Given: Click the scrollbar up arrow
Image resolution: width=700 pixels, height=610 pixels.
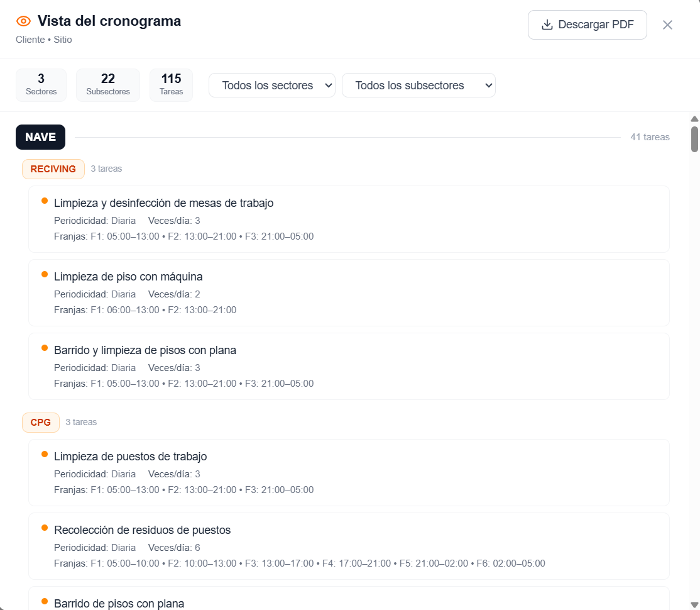Looking at the screenshot, I should [694, 119].
